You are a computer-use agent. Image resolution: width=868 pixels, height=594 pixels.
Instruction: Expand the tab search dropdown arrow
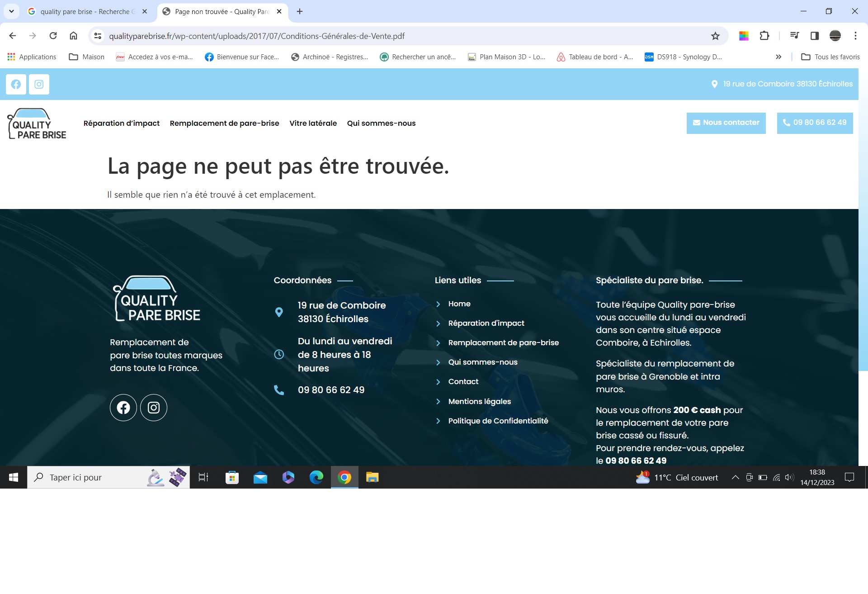[11, 11]
